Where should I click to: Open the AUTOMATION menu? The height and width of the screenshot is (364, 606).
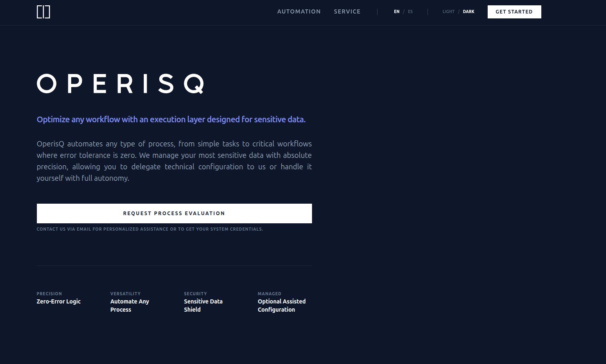299,11
